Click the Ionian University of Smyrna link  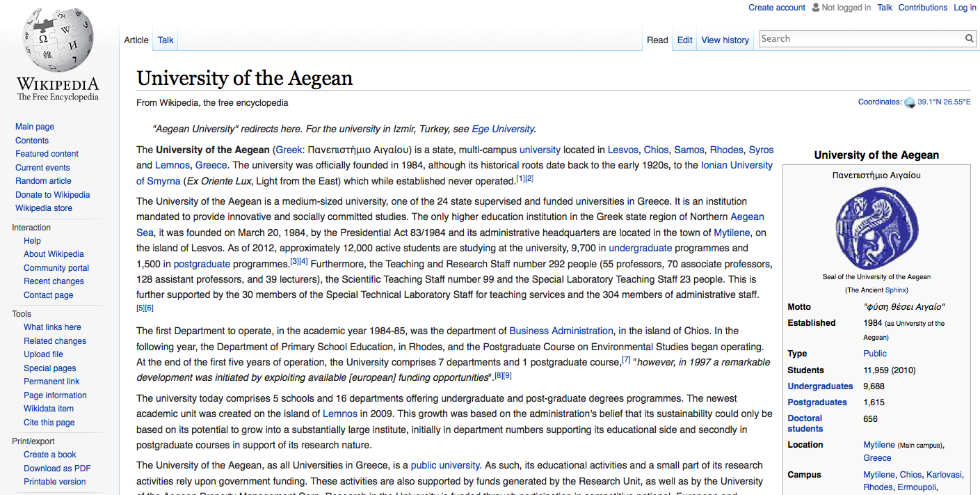tap(737, 165)
